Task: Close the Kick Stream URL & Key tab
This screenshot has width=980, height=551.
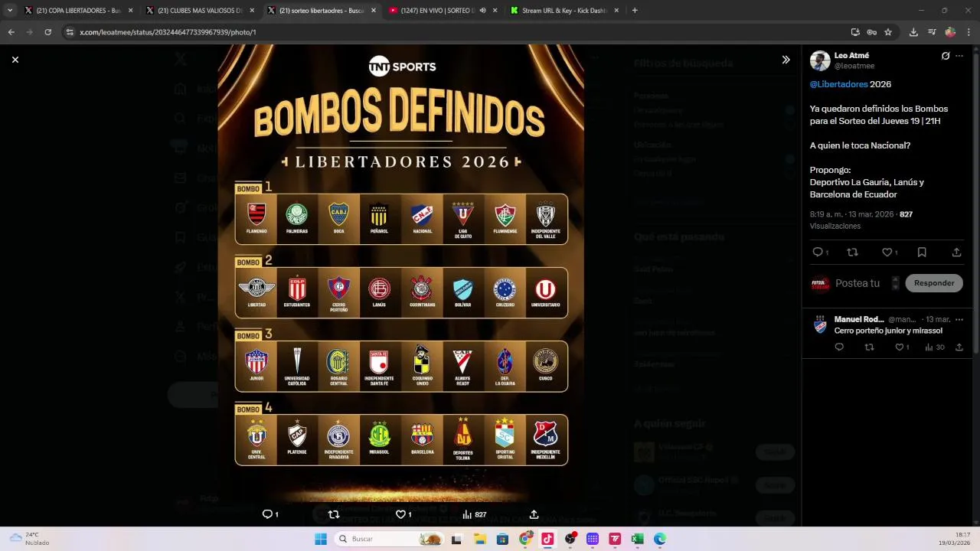Action: pos(616,11)
